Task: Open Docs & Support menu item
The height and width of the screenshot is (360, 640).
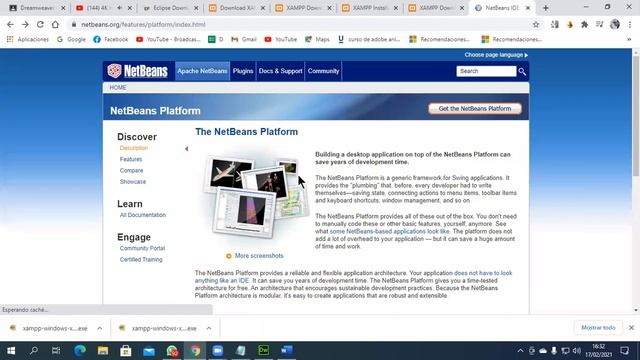Action: pos(280,71)
